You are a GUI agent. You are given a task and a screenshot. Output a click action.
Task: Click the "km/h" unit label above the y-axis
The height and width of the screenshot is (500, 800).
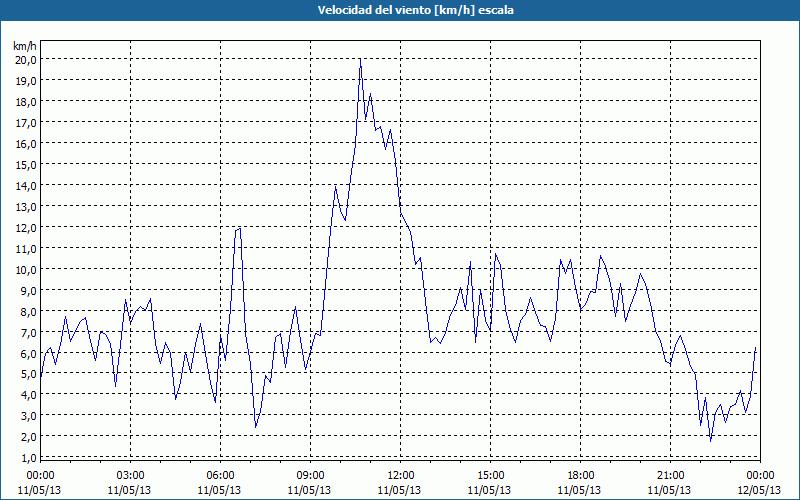(x=25, y=46)
